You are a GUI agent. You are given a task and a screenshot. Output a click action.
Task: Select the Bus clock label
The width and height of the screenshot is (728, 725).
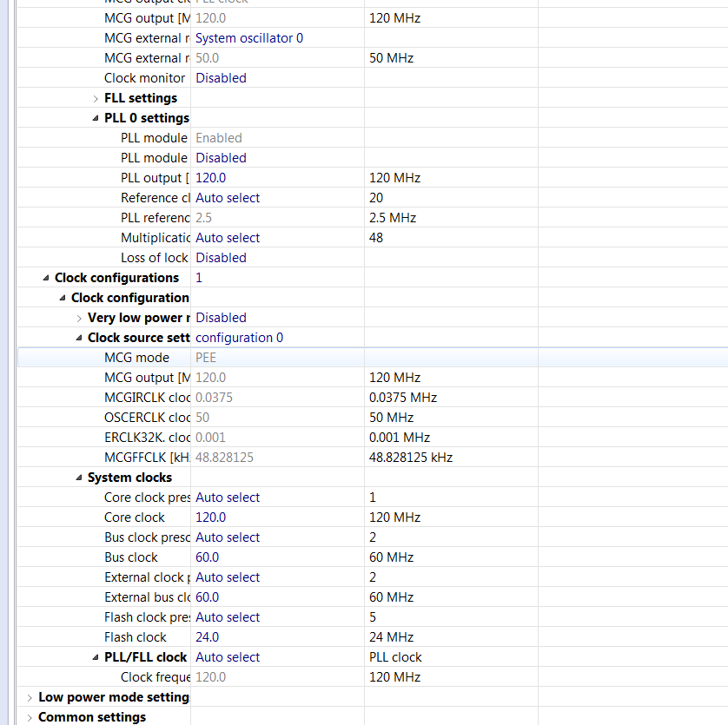pyautogui.click(x=131, y=557)
